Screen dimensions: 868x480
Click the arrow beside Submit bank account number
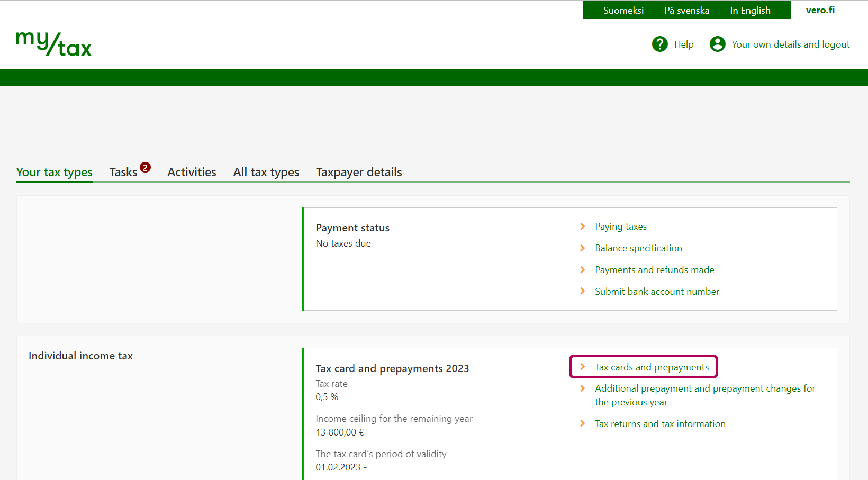click(x=582, y=292)
